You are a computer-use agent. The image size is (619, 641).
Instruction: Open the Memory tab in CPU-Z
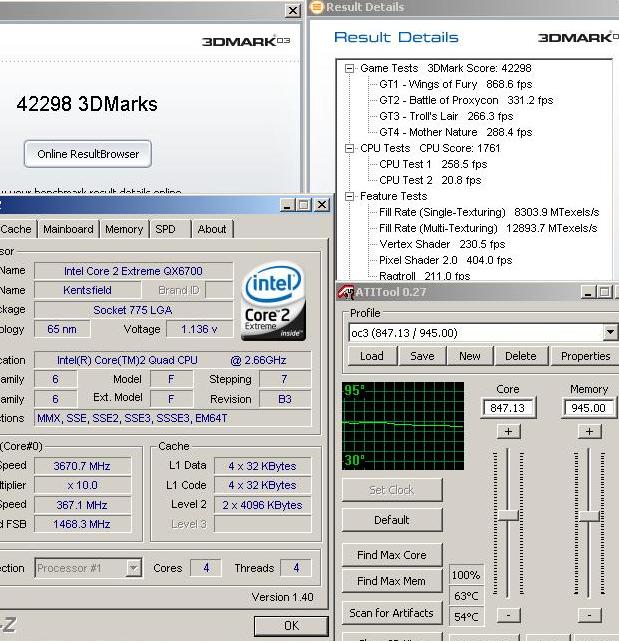124,229
